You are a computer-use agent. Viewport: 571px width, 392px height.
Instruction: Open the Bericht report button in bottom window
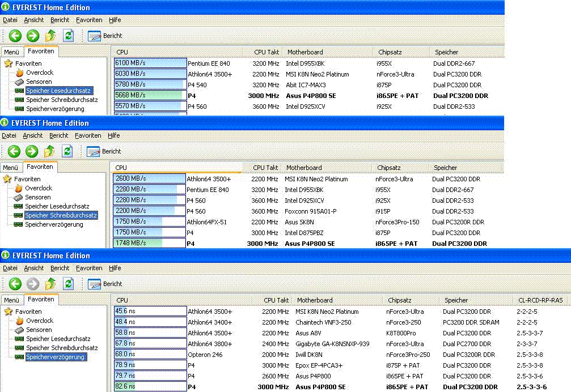pyautogui.click(x=105, y=284)
